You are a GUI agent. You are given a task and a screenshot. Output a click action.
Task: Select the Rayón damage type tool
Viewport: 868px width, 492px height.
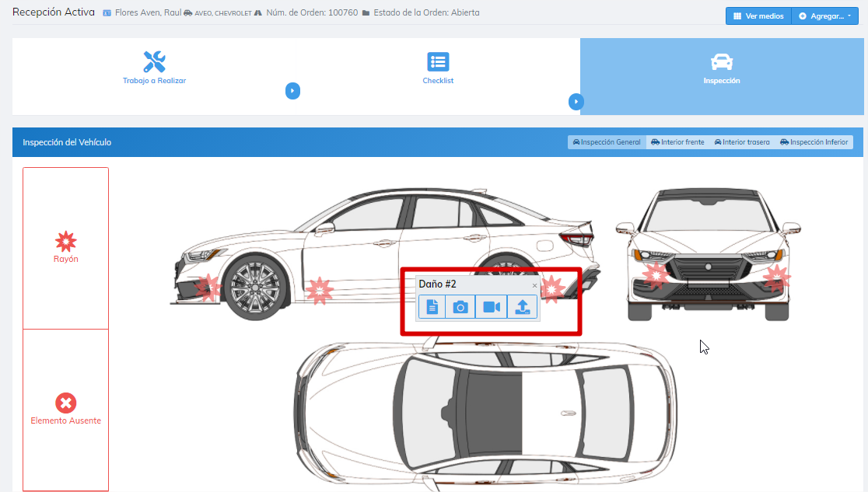pos(65,247)
